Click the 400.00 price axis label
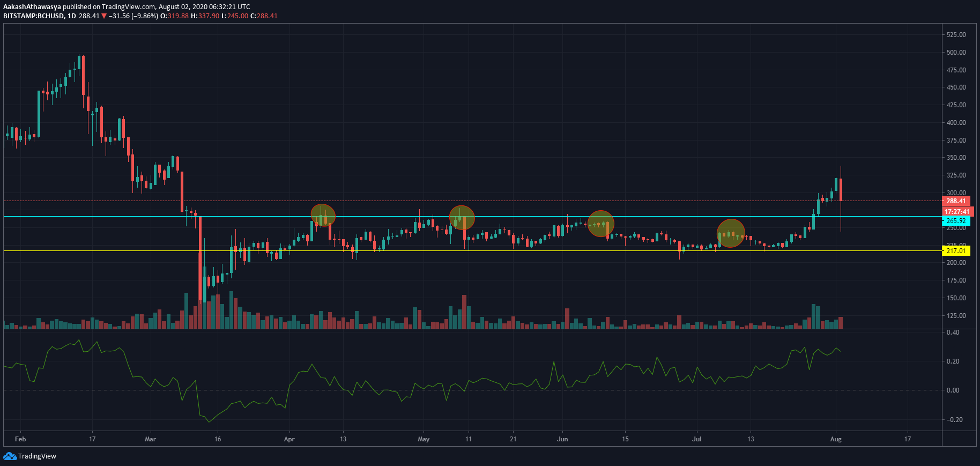Viewport: 980px width, 466px height. (956, 123)
